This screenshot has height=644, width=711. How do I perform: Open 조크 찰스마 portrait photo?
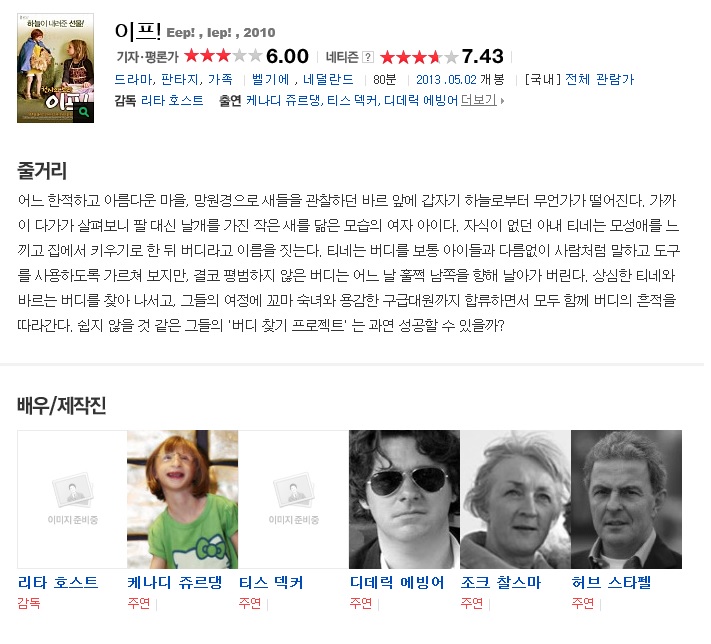tap(516, 499)
